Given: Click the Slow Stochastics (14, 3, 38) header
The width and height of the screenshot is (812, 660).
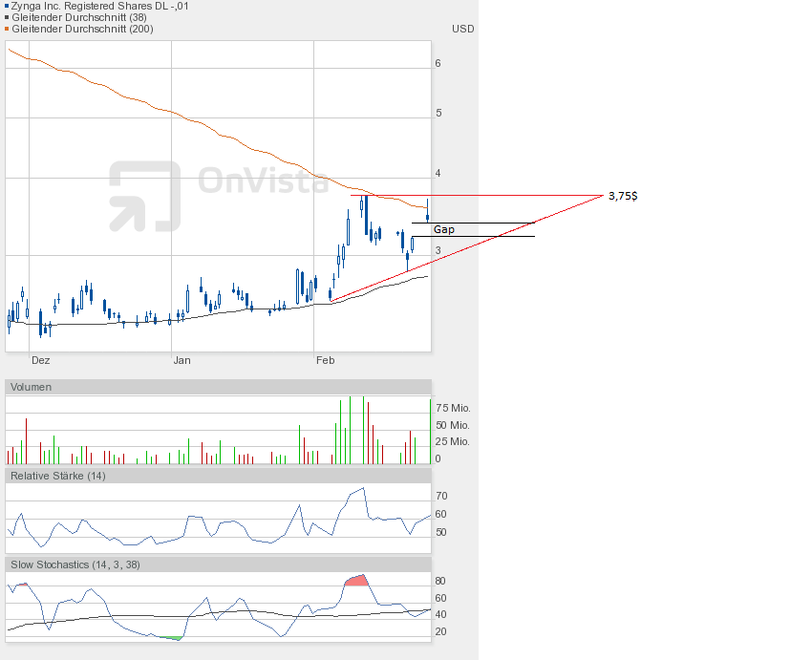Looking at the screenshot, I should click(x=75, y=564).
